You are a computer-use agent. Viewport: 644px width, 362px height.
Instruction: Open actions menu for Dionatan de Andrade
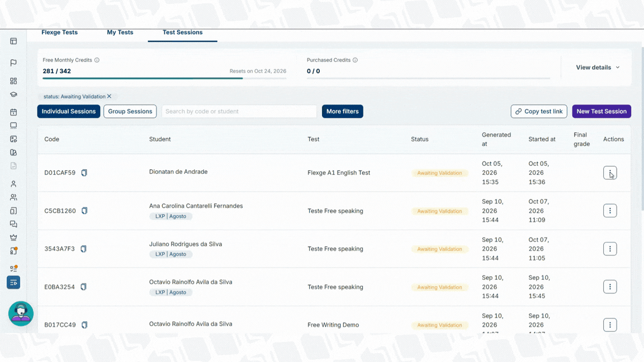coord(610,173)
